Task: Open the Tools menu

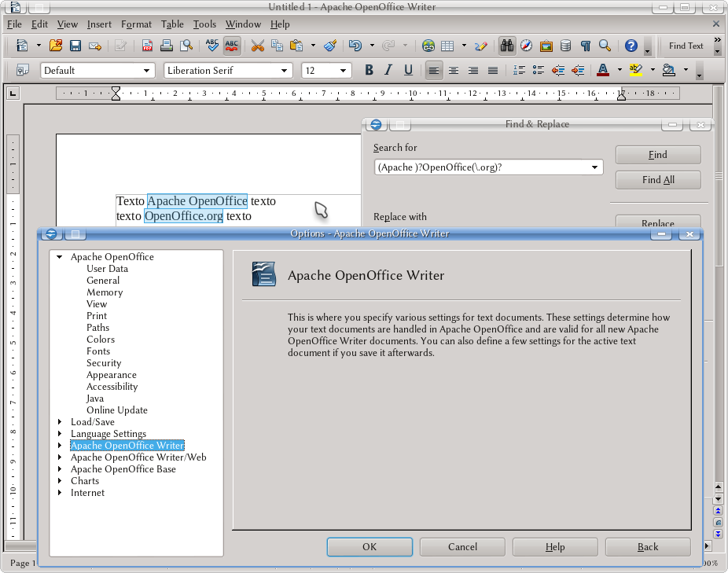Action: click(x=204, y=24)
